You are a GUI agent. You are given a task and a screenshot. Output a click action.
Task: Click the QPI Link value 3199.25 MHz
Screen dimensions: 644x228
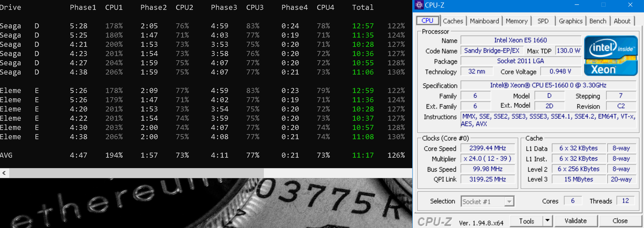pyautogui.click(x=487, y=179)
